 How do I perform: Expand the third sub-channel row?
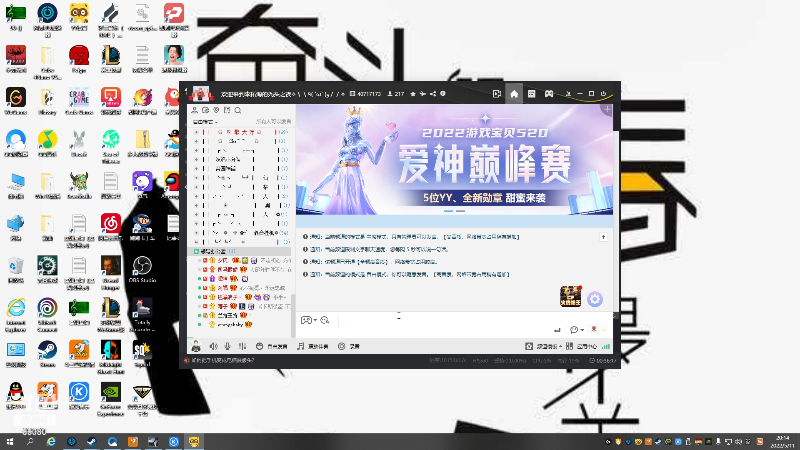click(196, 151)
